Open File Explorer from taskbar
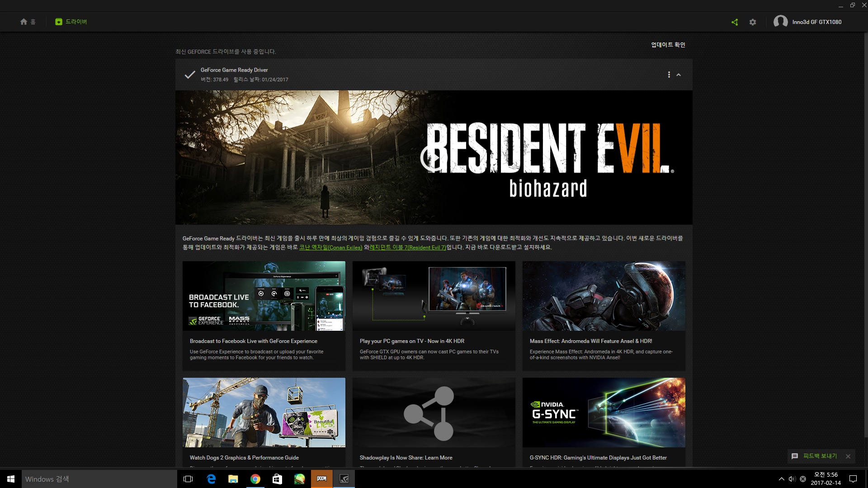The image size is (868, 488). [x=233, y=479]
